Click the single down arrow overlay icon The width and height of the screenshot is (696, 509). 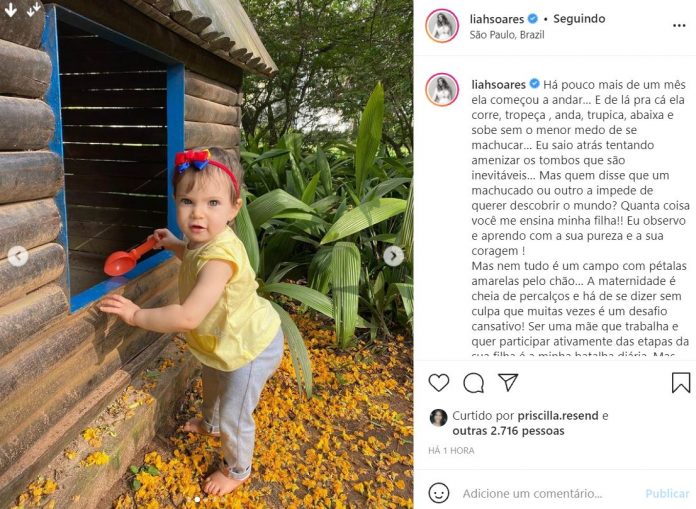11,10
